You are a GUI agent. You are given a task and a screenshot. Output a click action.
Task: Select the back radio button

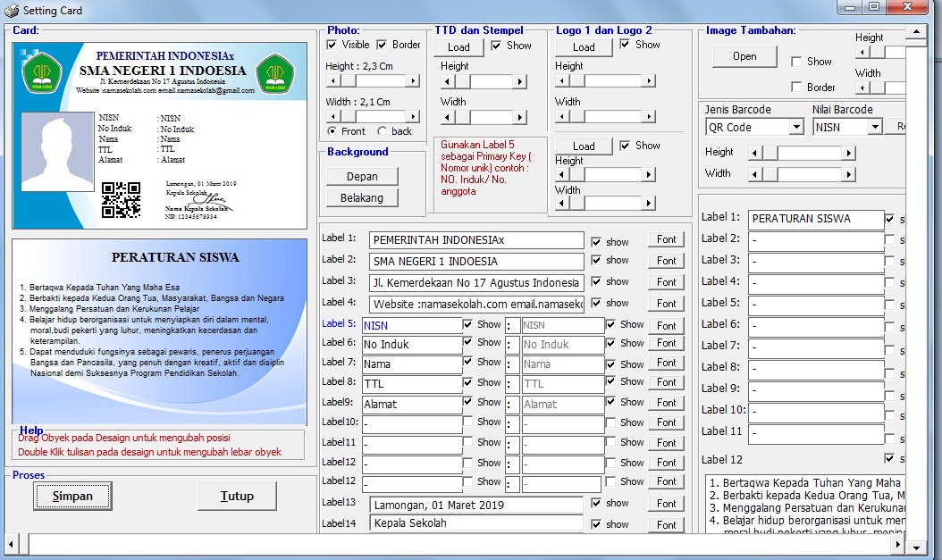(383, 131)
